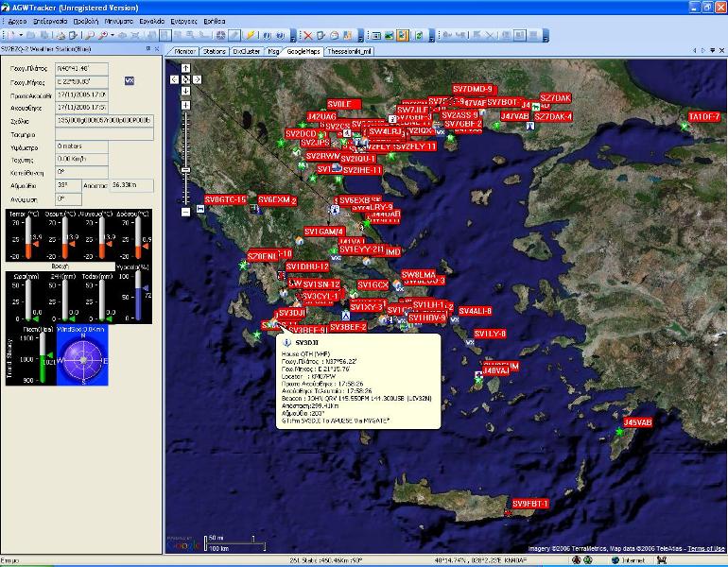
Task: Open the Εργαλεία (Tools) menu
Action: pos(152,22)
